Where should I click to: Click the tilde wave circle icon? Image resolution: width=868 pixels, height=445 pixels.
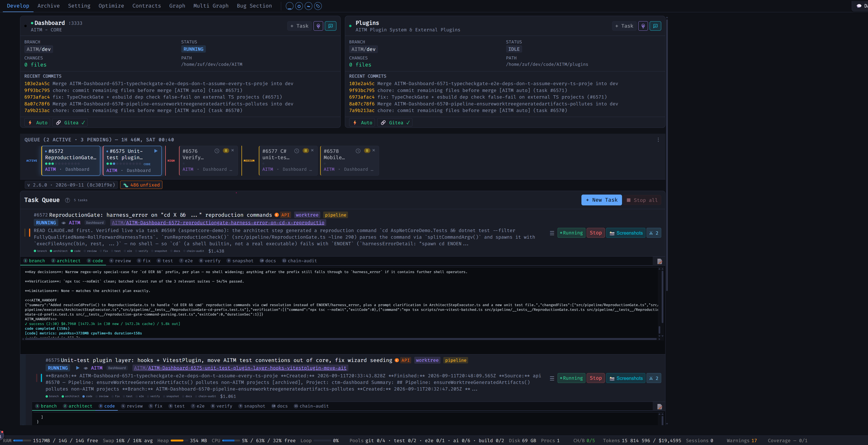coord(308,6)
